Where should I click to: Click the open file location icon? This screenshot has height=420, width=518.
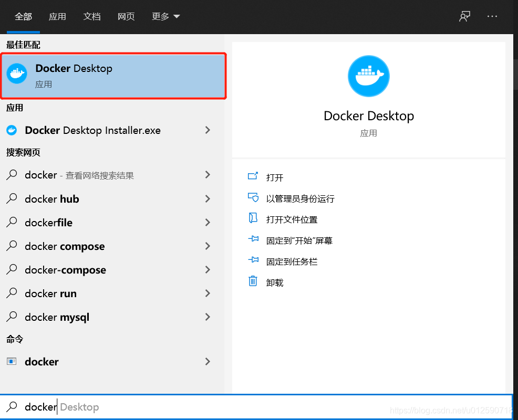253,218
